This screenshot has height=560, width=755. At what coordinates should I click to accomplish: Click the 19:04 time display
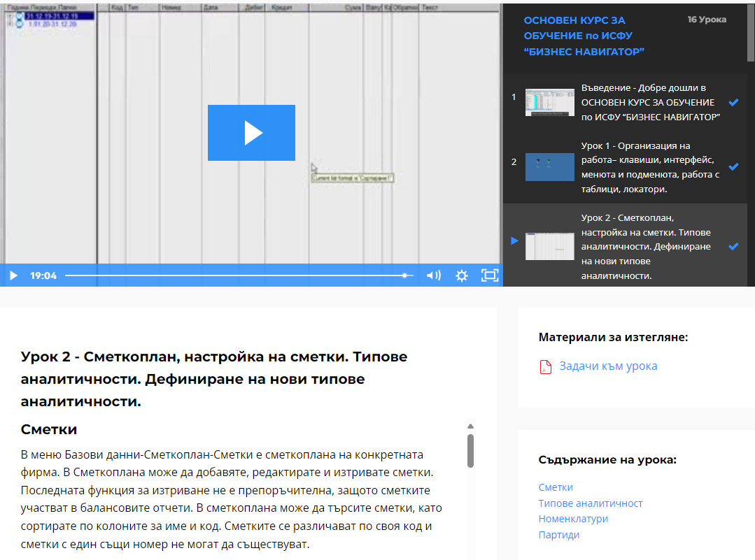[43, 275]
